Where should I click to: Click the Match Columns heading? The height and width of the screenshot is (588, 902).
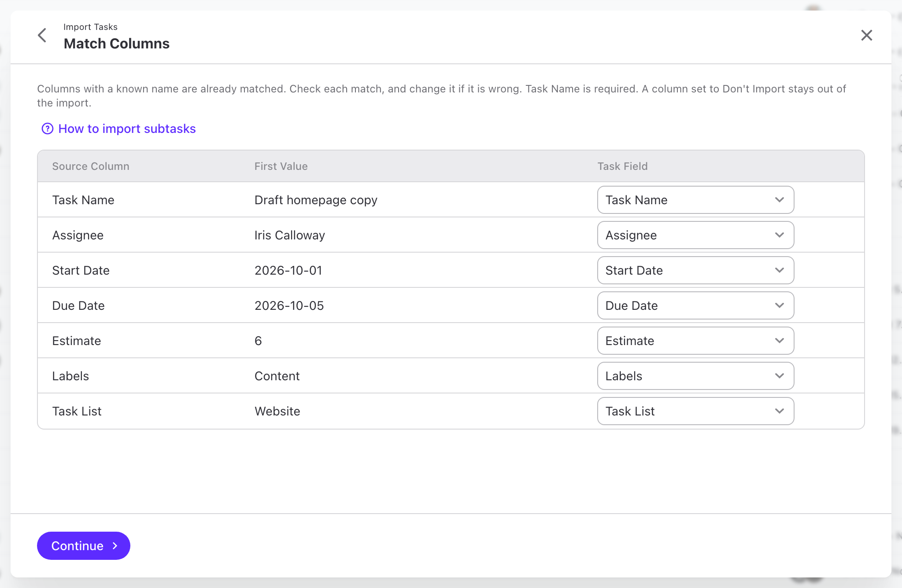[117, 44]
